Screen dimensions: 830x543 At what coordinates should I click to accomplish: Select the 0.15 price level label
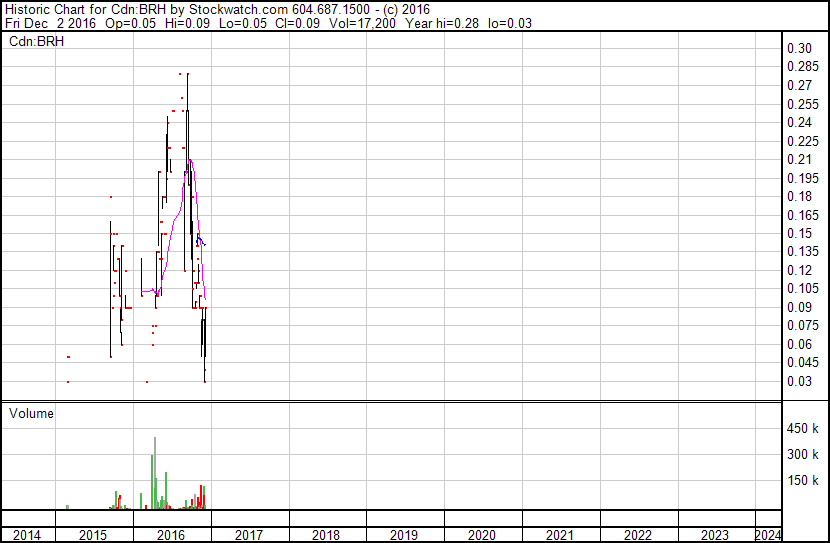pos(798,233)
